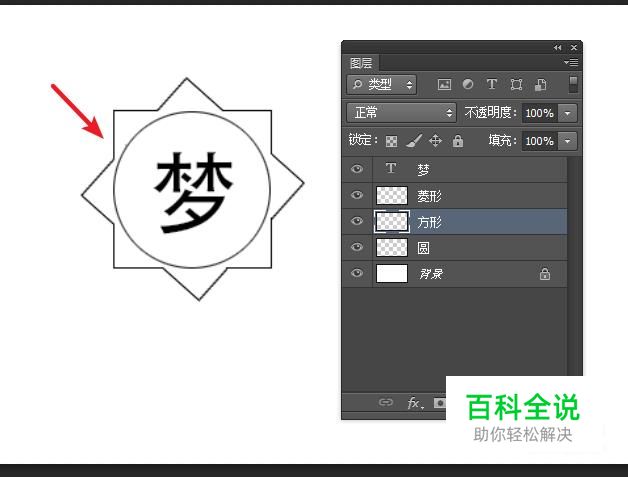The image size is (628, 477).
Task: Hide the 菱形 layer
Action: coord(357,195)
